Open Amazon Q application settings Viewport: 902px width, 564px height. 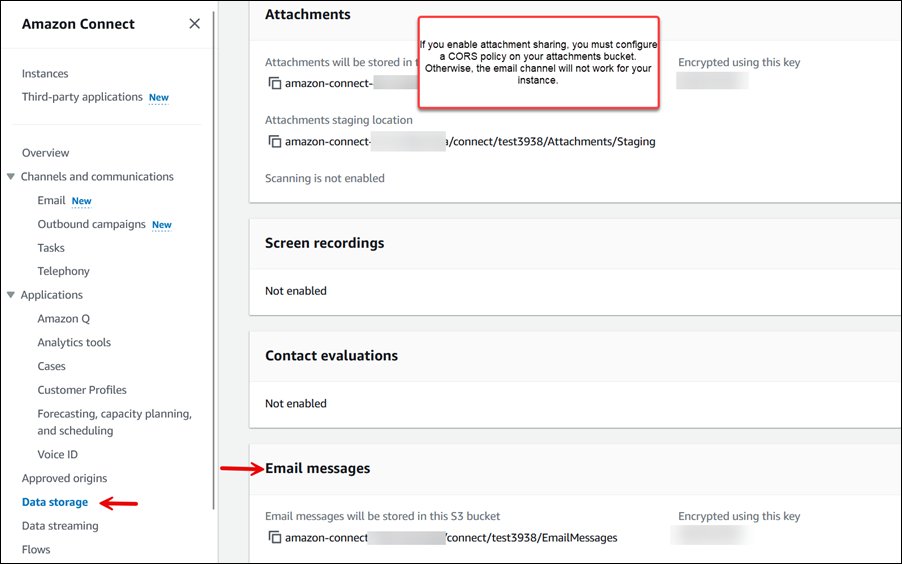(x=64, y=319)
